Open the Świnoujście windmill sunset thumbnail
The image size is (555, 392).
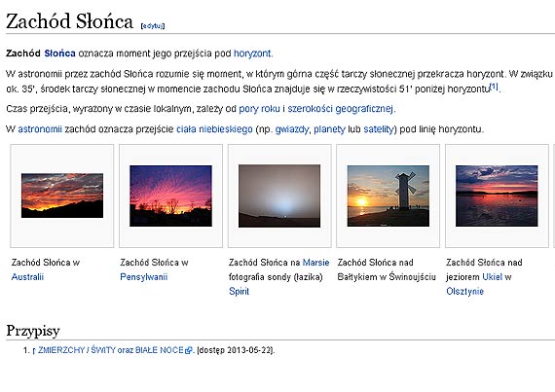pos(388,196)
